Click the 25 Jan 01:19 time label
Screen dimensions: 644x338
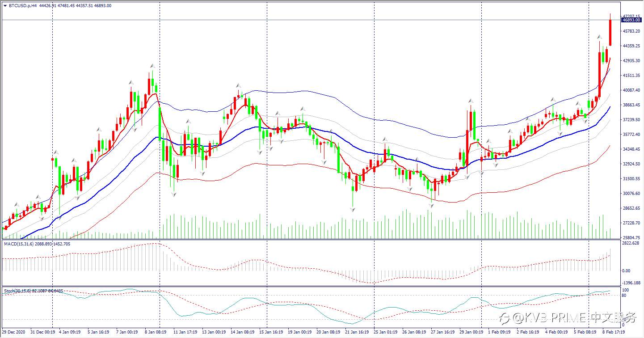385,332
